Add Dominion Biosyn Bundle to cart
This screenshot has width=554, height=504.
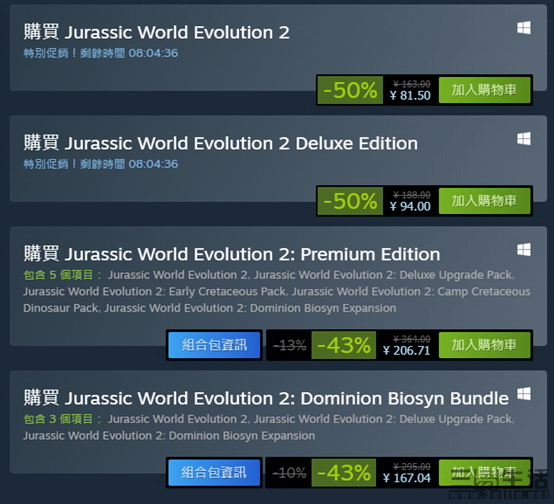point(484,472)
